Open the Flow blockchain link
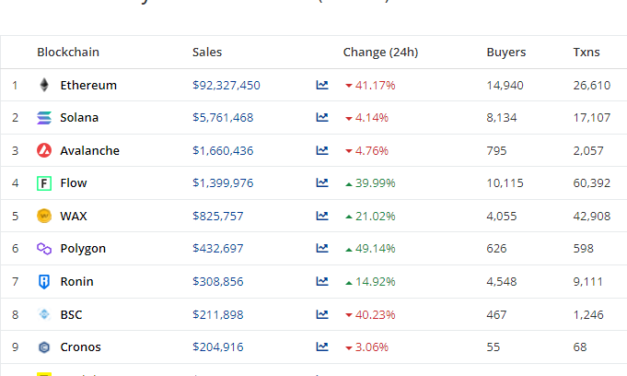Screen dimensions: 627x376 click(74, 183)
